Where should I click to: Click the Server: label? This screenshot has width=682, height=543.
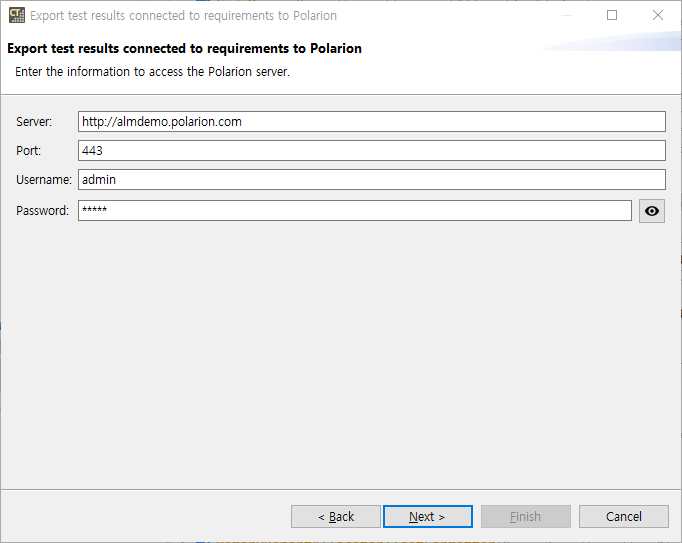[34, 122]
